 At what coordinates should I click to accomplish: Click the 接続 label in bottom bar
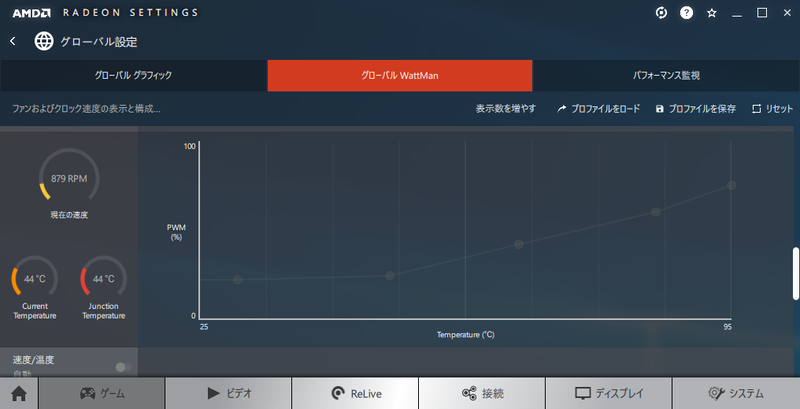point(492,394)
